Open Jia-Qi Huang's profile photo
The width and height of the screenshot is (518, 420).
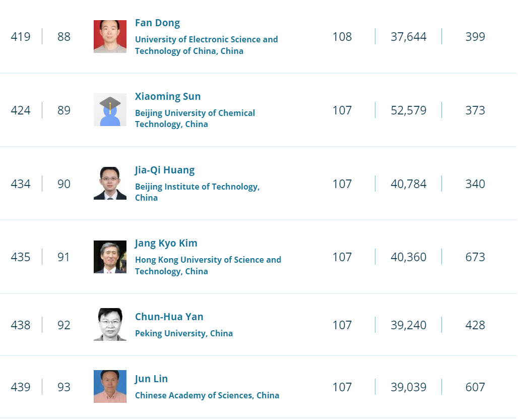click(110, 184)
